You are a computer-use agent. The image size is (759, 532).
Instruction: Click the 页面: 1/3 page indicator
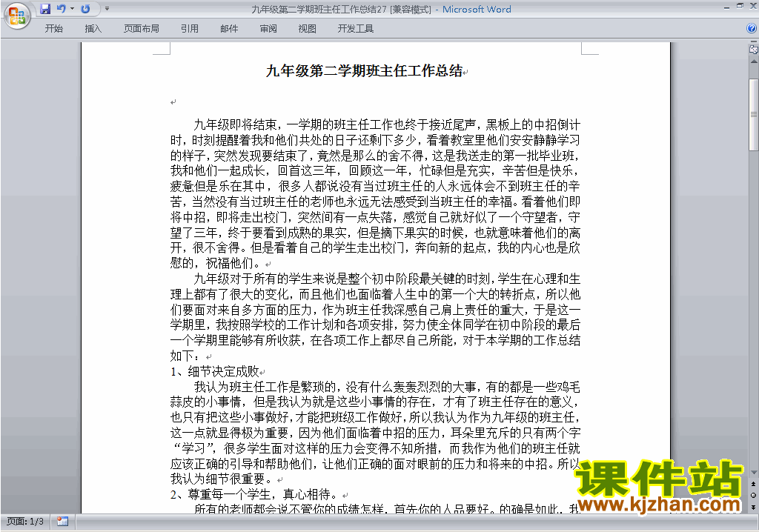[25, 522]
